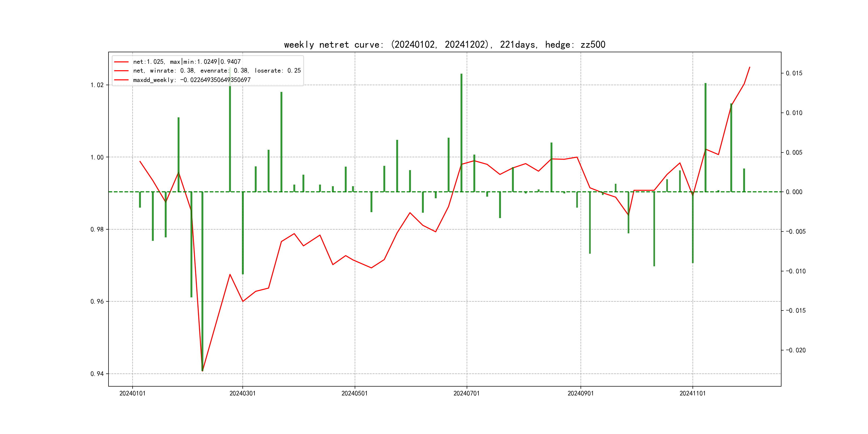
Task: Click the red curve's final peak endpoint
Action: (x=750, y=67)
